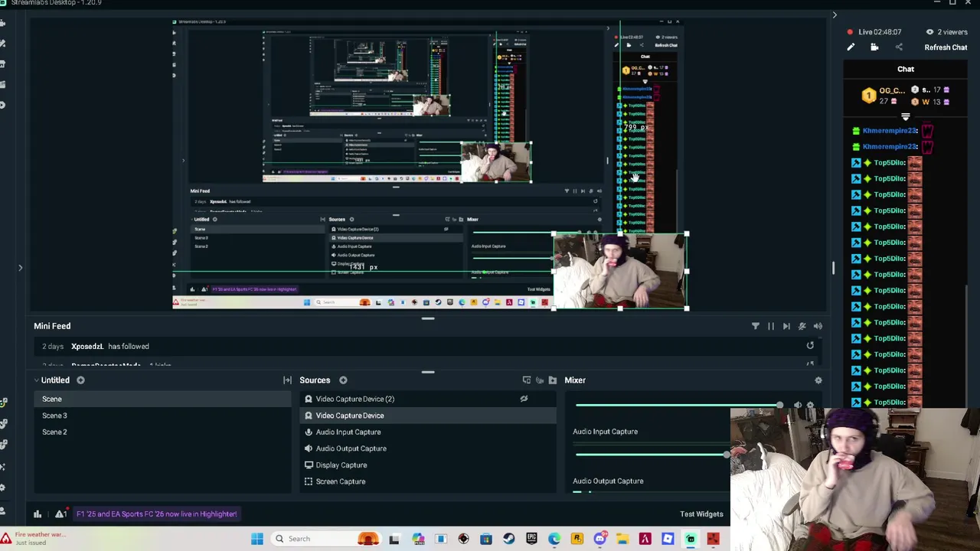Show the hidden Video Capture Device (2) source
Image resolution: width=980 pixels, height=551 pixels.
tap(524, 399)
